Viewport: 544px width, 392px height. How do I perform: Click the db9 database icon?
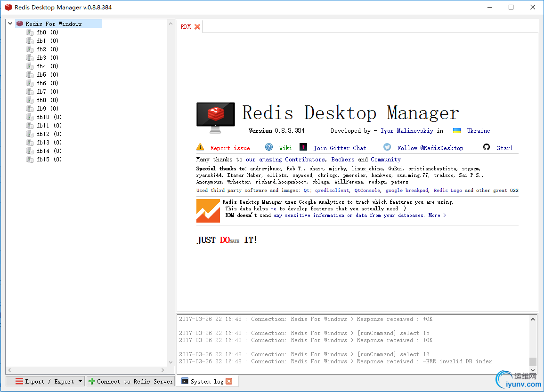pyautogui.click(x=30, y=109)
